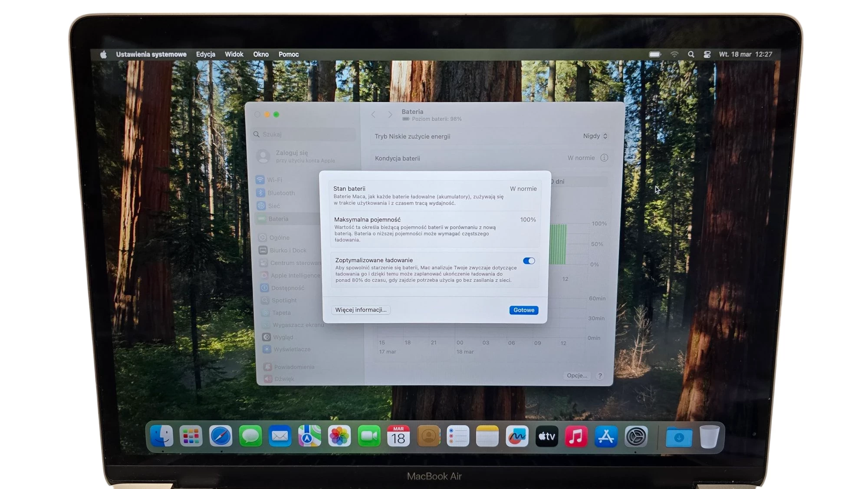Open Wyświetlacze settings from the sidebar
868x489 pixels.
(290, 349)
